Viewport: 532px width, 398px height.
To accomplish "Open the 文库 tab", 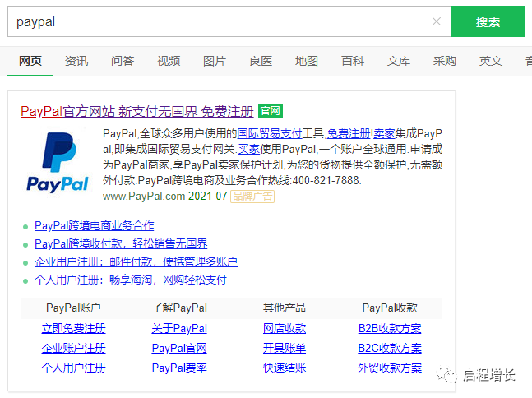I will click(399, 61).
